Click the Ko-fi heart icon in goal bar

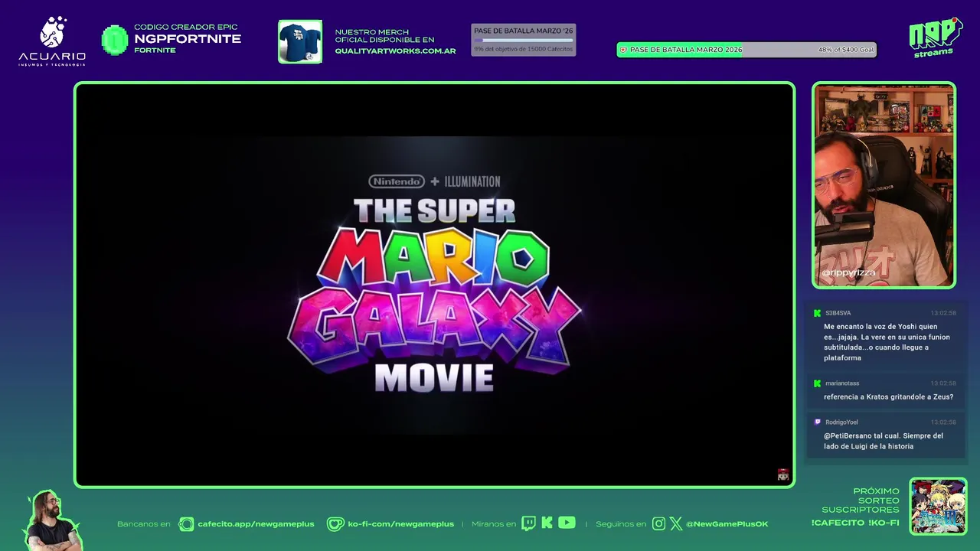(623, 50)
